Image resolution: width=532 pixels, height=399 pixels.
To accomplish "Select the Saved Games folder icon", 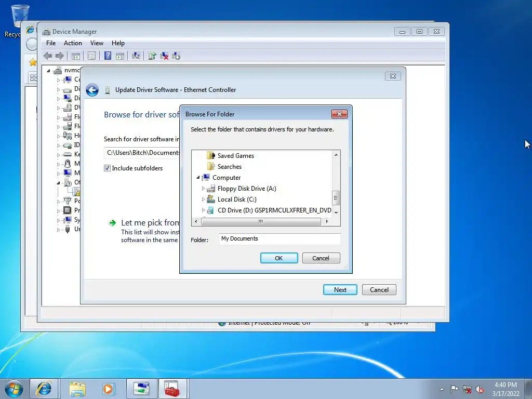I will click(x=211, y=156).
